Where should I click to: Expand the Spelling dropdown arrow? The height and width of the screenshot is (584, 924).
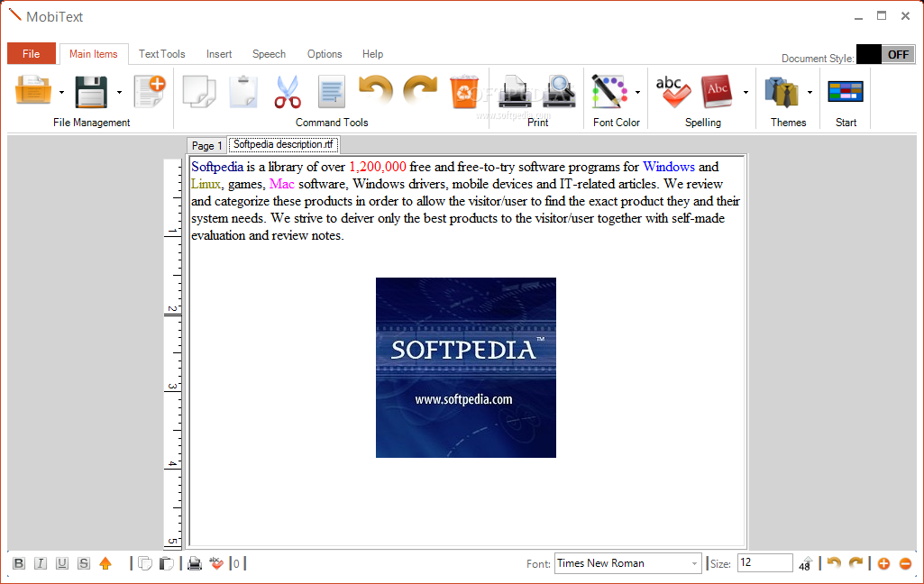click(x=746, y=93)
